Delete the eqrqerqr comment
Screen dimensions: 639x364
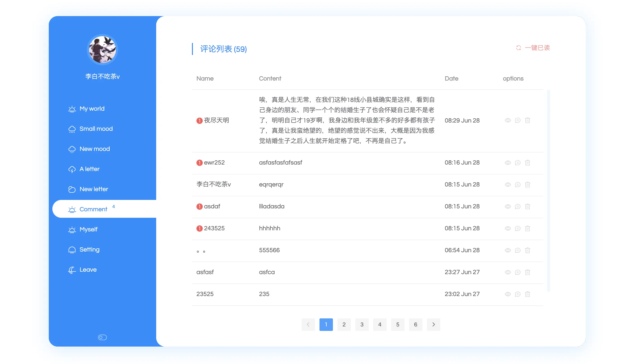pyautogui.click(x=527, y=185)
